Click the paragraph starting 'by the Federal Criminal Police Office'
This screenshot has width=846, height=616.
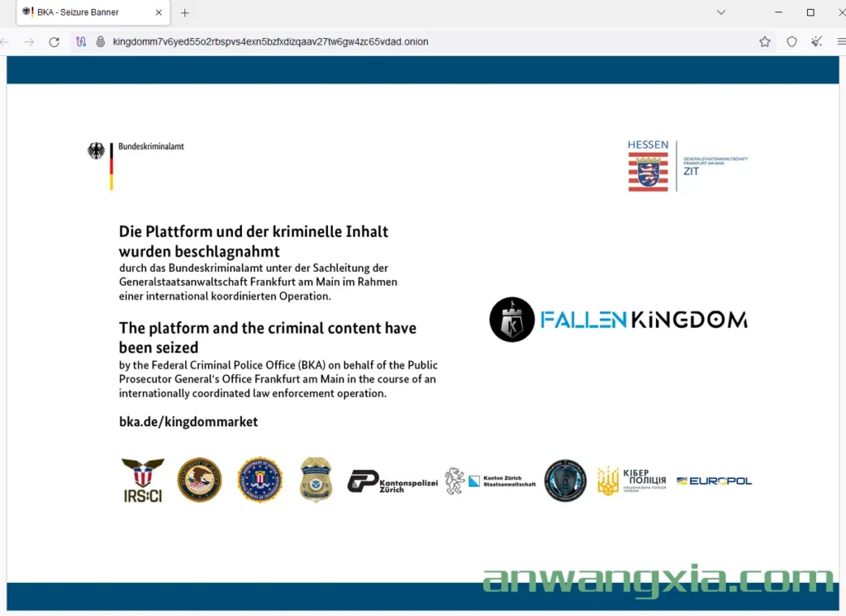(x=278, y=379)
